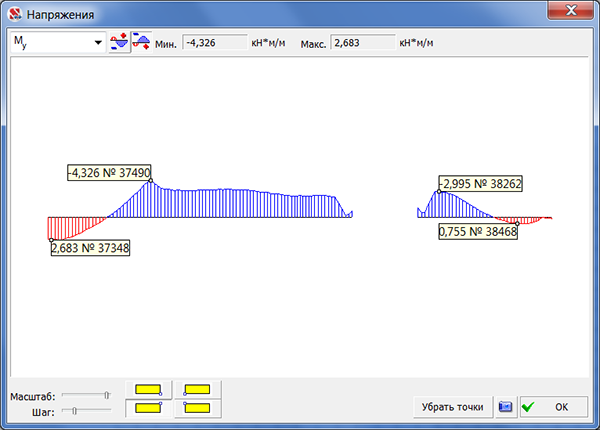Image resolution: width=600 pixels, height=430 pixels.
Task: Select top-left yellow label position button
Action: pos(147,390)
